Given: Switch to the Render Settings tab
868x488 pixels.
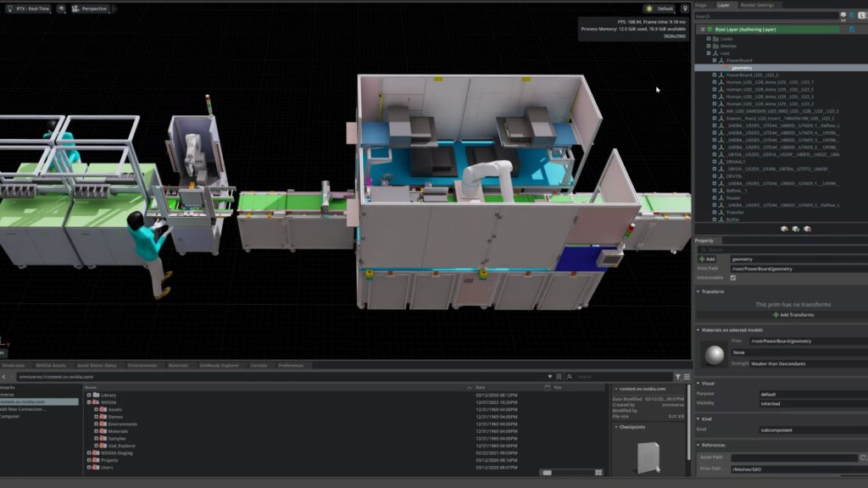Looking at the screenshot, I should [x=757, y=5].
